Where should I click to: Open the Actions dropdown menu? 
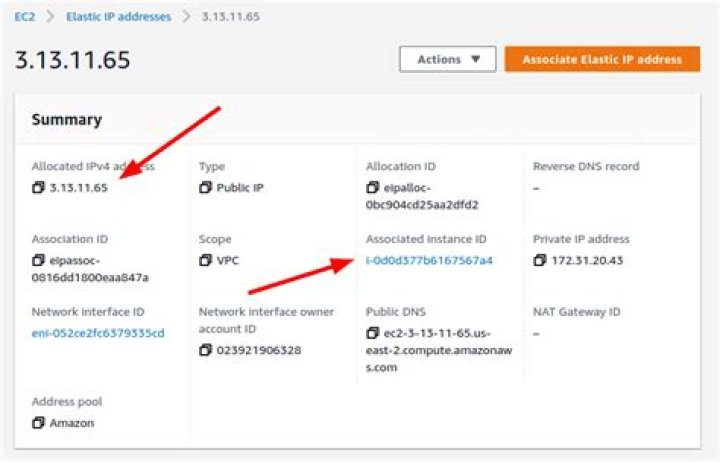tap(448, 59)
